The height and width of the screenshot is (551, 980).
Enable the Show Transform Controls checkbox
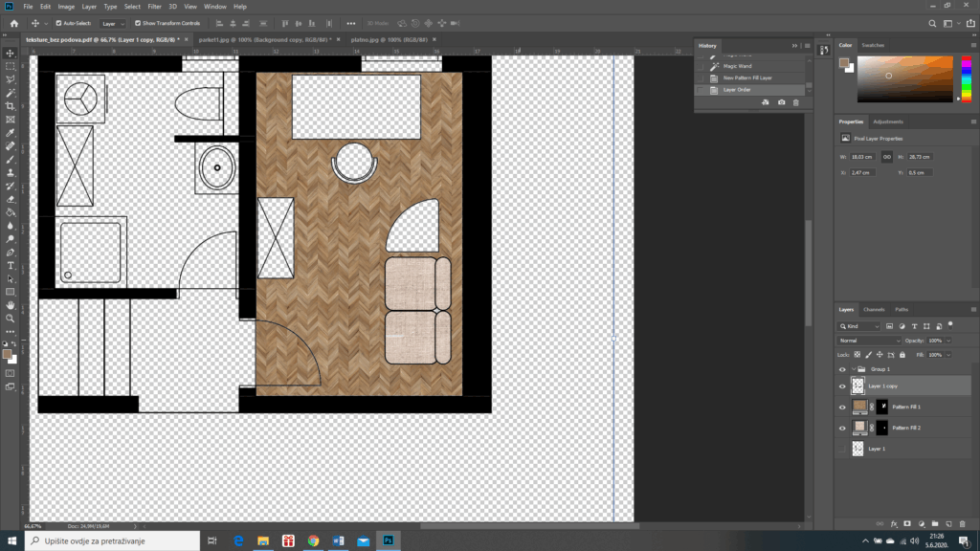[x=138, y=22]
